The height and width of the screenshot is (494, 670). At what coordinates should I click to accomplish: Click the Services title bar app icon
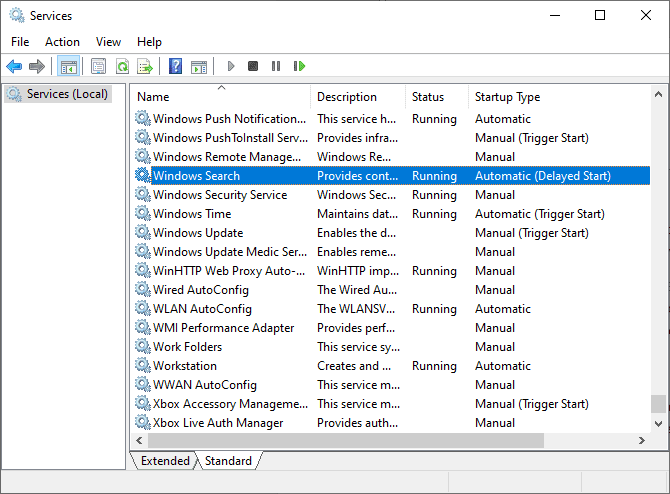(17, 15)
